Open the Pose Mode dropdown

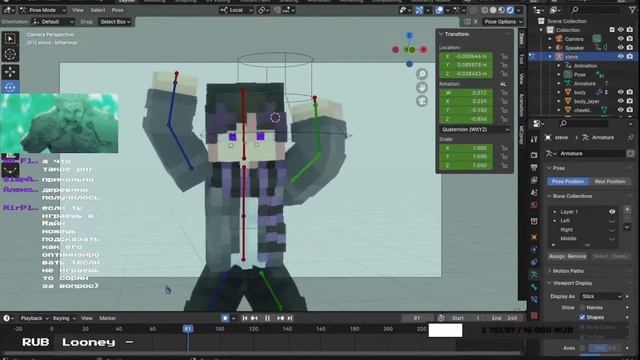[42, 10]
